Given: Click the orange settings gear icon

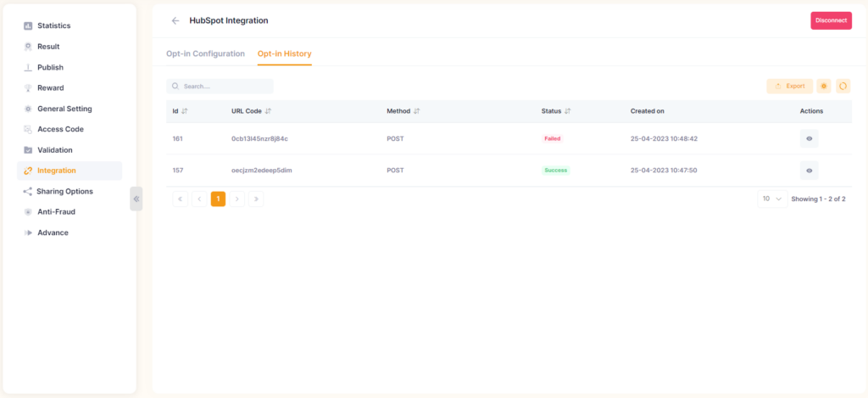Looking at the screenshot, I should click(824, 86).
